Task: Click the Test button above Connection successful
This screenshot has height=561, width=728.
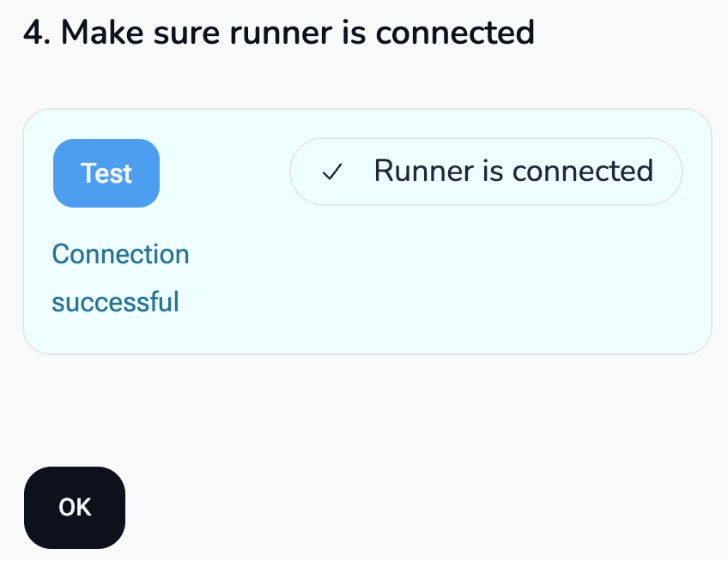Action: pyautogui.click(x=106, y=173)
